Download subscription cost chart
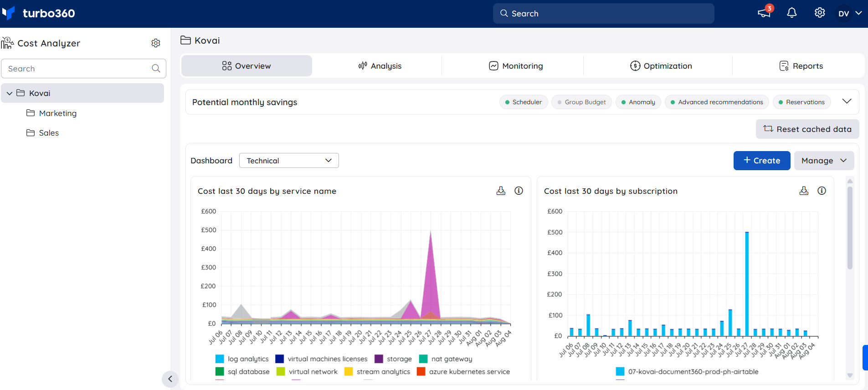The width and height of the screenshot is (868, 390). click(x=804, y=191)
